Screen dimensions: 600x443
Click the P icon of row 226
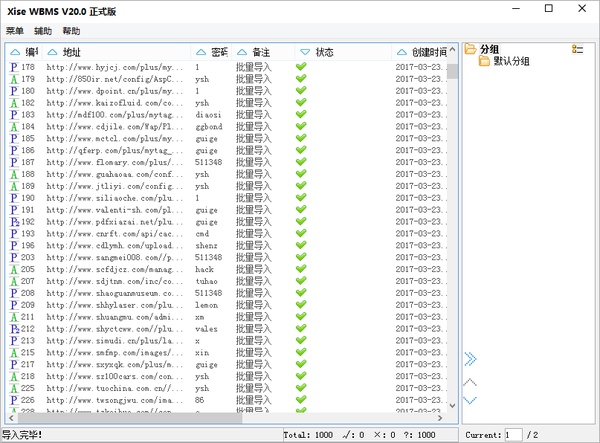click(14, 400)
